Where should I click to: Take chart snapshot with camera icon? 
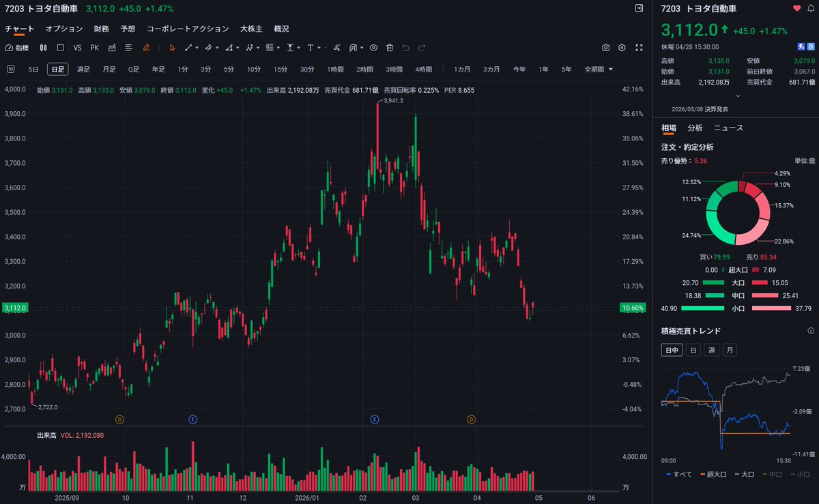(x=605, y=48)
